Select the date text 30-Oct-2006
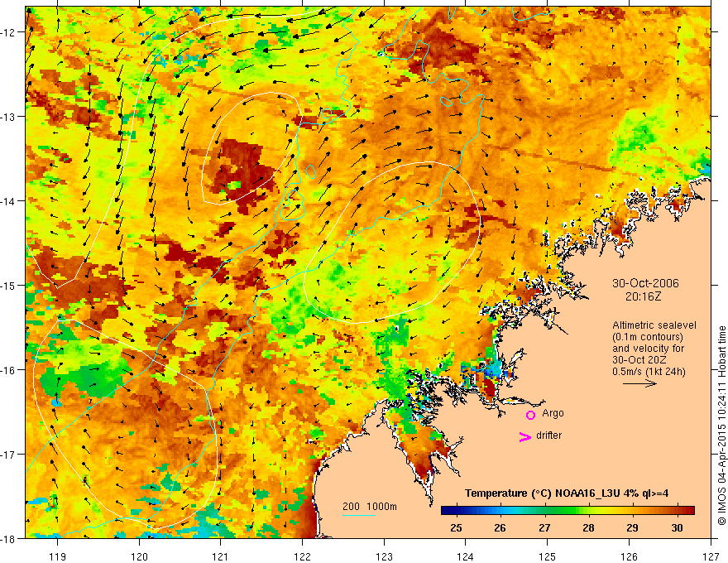The image size is (728, 563). [x=645, y=283]
